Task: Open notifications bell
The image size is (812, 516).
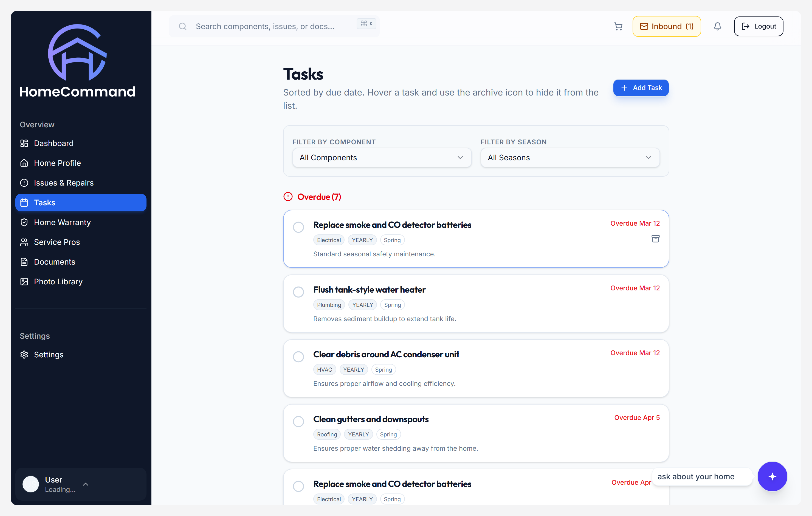Action: pos(717,26)
